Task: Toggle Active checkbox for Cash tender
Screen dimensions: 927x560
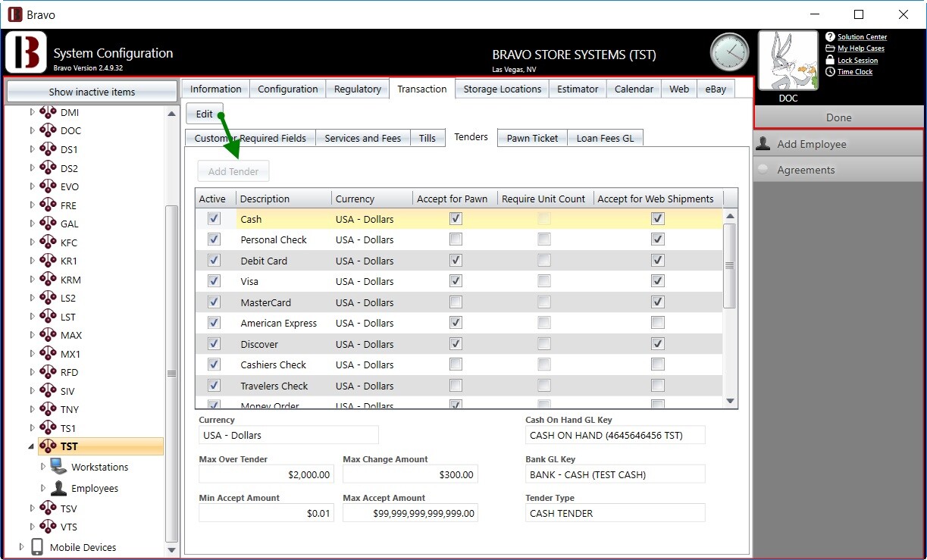Action: [214, 218]
